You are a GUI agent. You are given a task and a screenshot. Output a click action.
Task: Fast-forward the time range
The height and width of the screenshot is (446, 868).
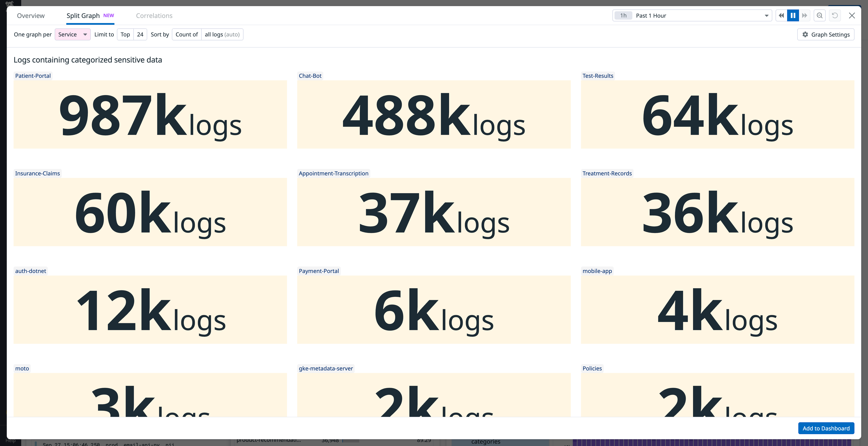coord(805,15)
